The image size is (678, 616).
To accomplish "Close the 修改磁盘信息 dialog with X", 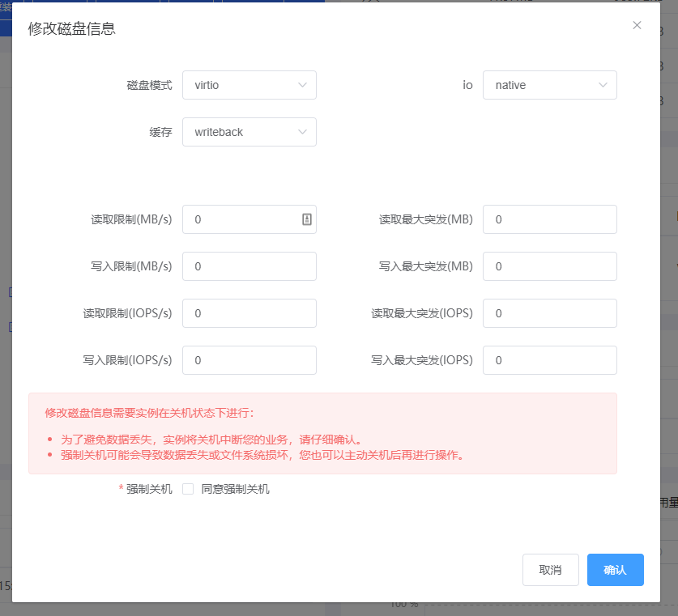I will [x=637, y=25].
